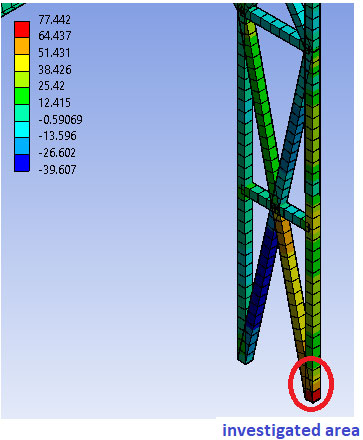This screenshot has width=363, height=440.
Task: Click the red legend color band
Action: [x=22, y=29]
